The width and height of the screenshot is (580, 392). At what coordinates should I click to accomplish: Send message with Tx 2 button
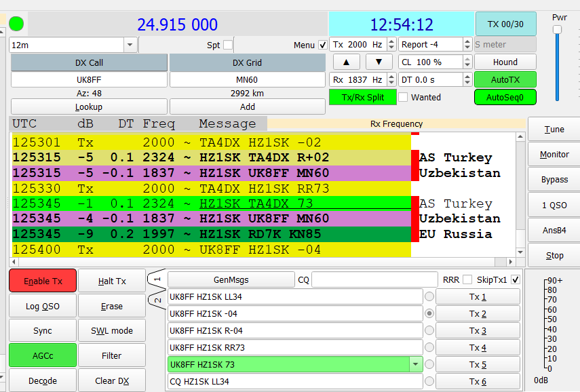(478, 313)
